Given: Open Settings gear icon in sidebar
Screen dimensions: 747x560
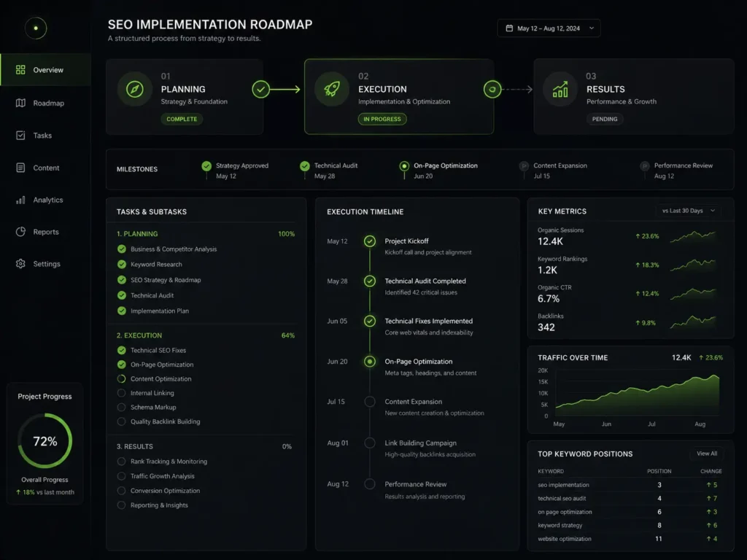Looking at the screenshot, I should pyautogui.click(x=20, y=264).
